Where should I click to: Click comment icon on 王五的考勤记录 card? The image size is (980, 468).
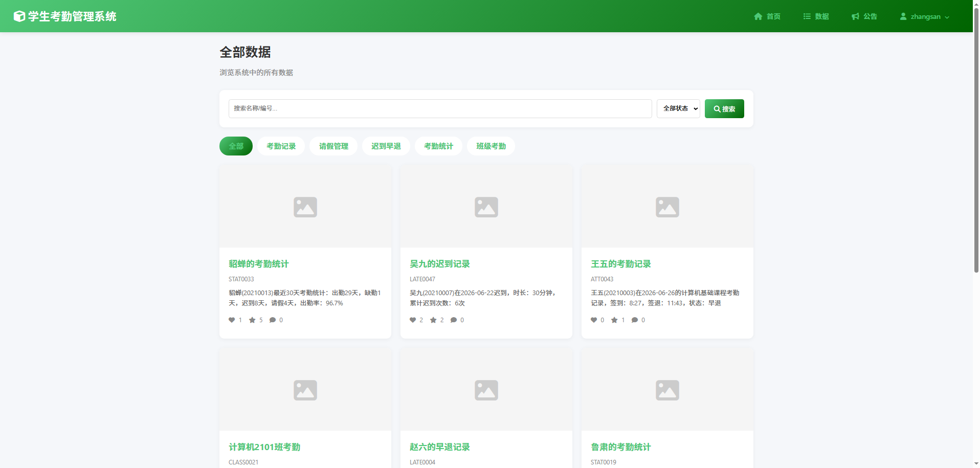click(635, 320)
